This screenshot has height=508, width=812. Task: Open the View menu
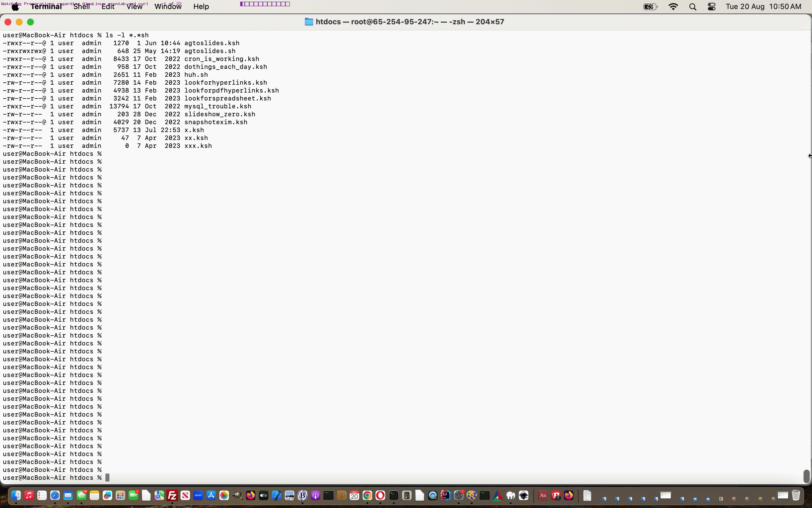(134, 7)
